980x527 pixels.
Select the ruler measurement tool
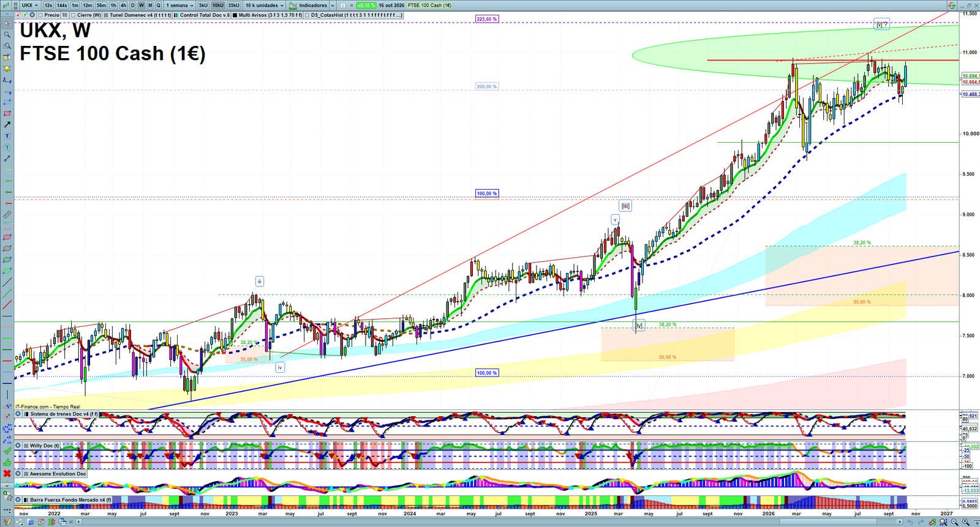click(x=7, y=215)
